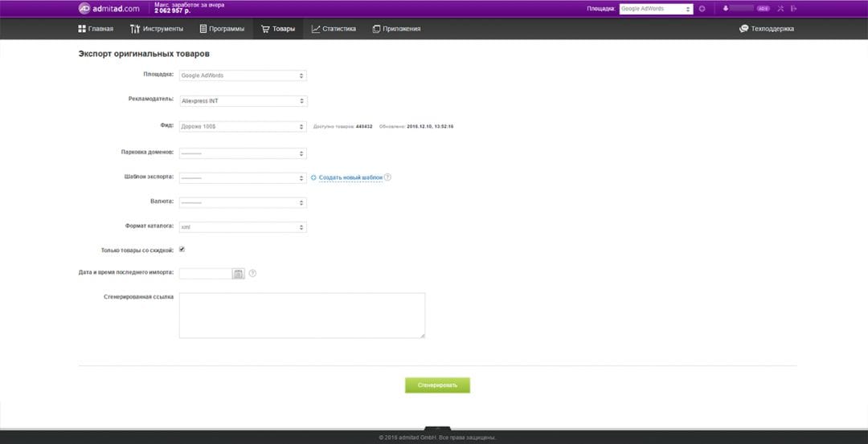Viewport: 868px width, 444px height.
Task: Open the Площадка dropdown in the header
Action: pos(656,9)
